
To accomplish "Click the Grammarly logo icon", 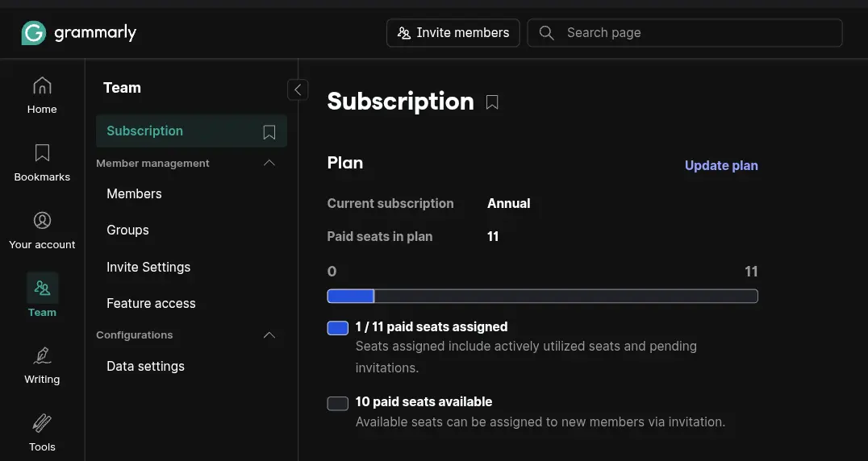I will pos(33,33).
